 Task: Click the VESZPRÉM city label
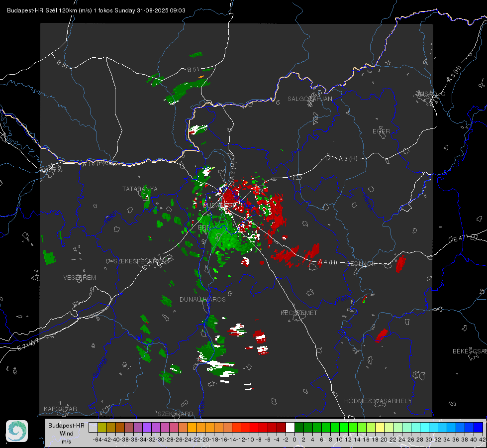click(80, 277)
